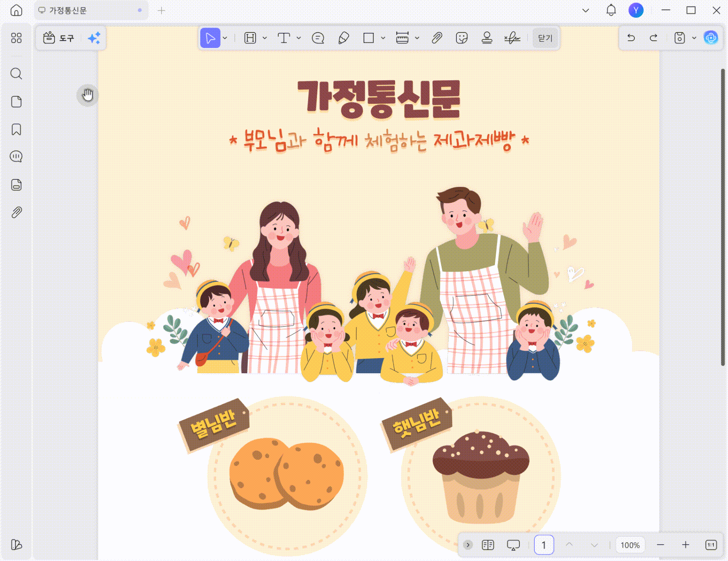Add an attachment with paperclip tool
Viewport: 728px width, 561px height.
(x=437, y=38)
